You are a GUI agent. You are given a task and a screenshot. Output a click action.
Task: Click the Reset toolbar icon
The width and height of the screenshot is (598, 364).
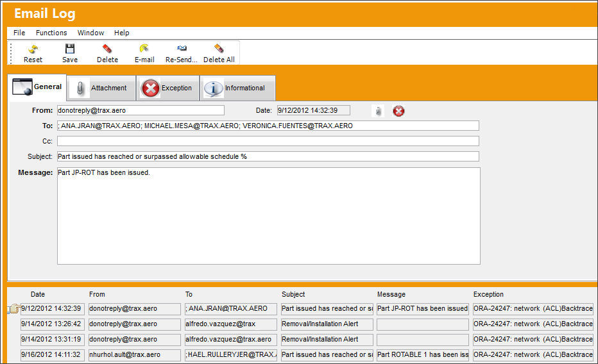[x=33, y=49]
